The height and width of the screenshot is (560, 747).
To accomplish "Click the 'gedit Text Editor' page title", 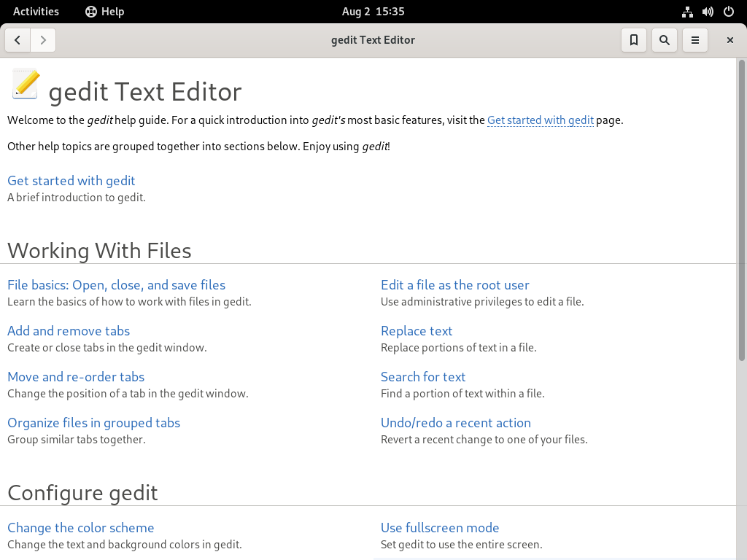I will coord(145,91).
